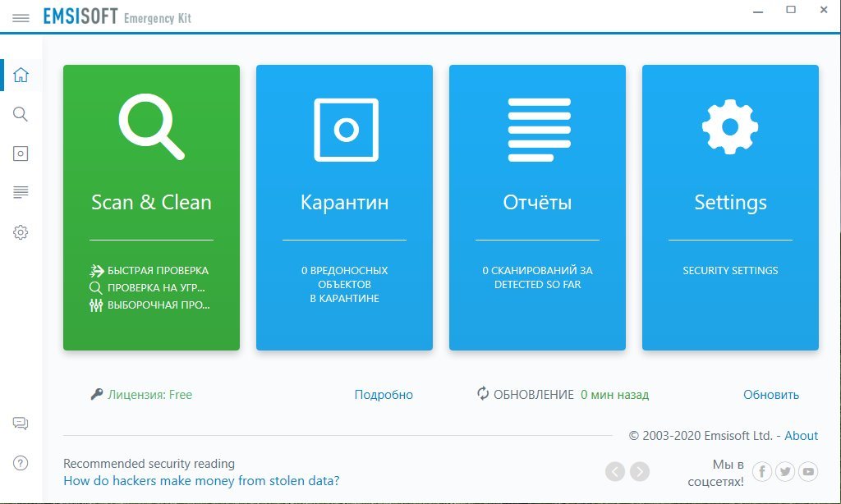Open the Отчёты tile
Image resolution: width=841 pixels, height=504 pixels.
pyautogui.click(x=537, y=208)
